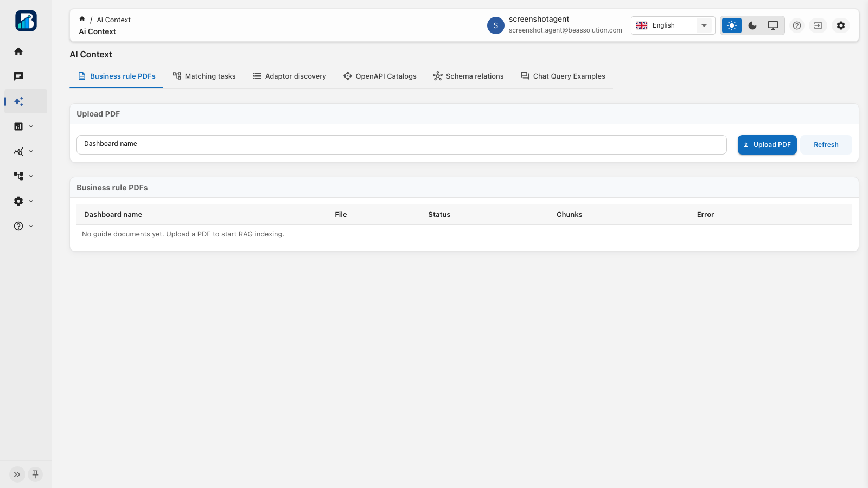Image resolution: width=868 pixels, height=488 pixels.
Task: Open the English language dropdown
Action: coord(673,25)
